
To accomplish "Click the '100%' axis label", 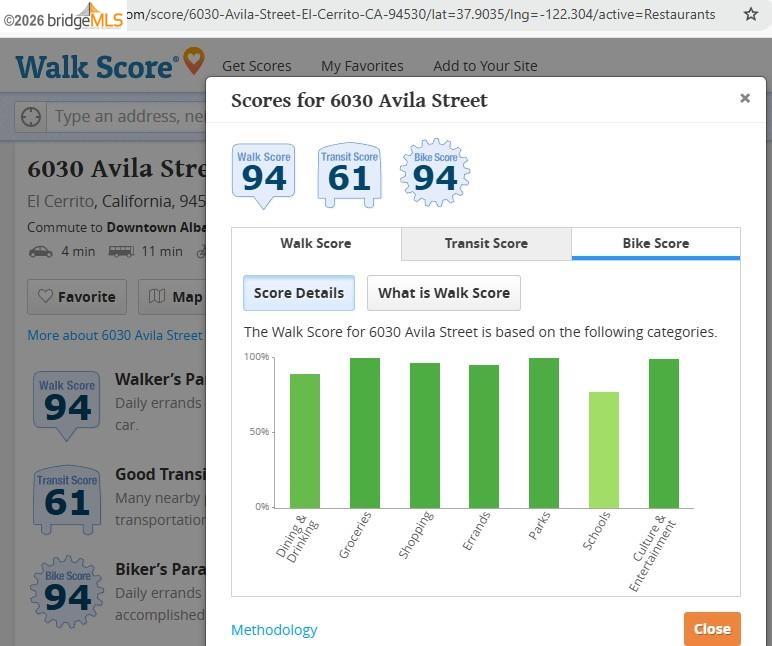I will coord(257,356).
